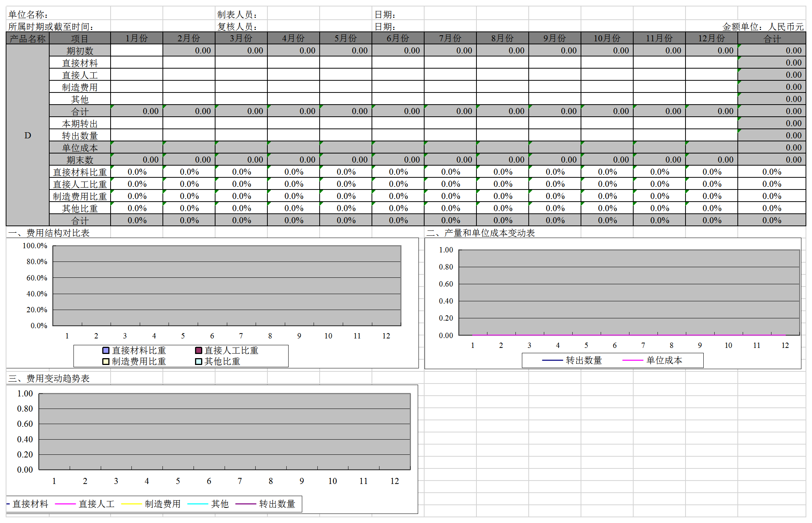The height and width of the screenshot is (523, 812).
Task: Click the 其他比重 legend swatch
Action: (198, 362)
